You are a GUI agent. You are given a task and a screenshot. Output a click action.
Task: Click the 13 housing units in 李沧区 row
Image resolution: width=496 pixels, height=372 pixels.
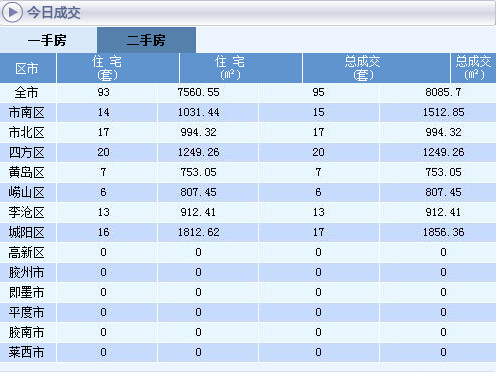point(103,212)
